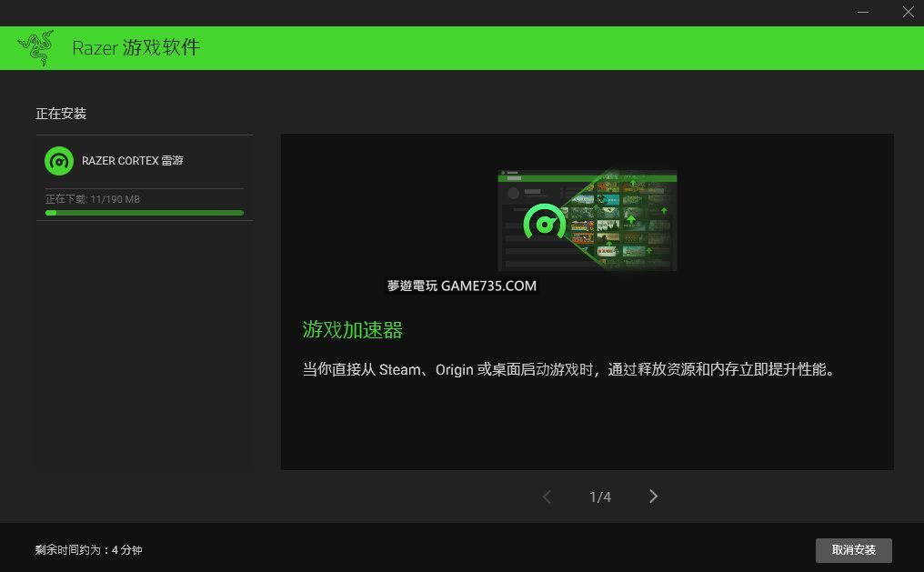The image size is (924, 572).
Task: Go to the next slide with right chevron
Action: [653, 497]
